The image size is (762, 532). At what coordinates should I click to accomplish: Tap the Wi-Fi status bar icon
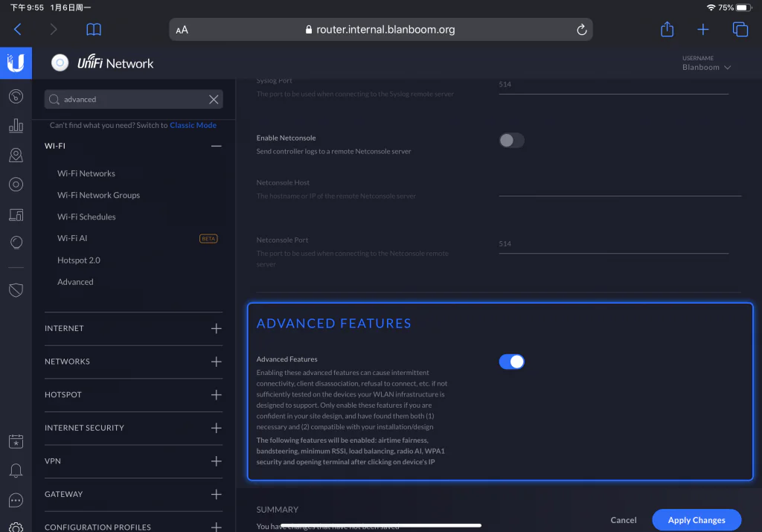point(711,7)
